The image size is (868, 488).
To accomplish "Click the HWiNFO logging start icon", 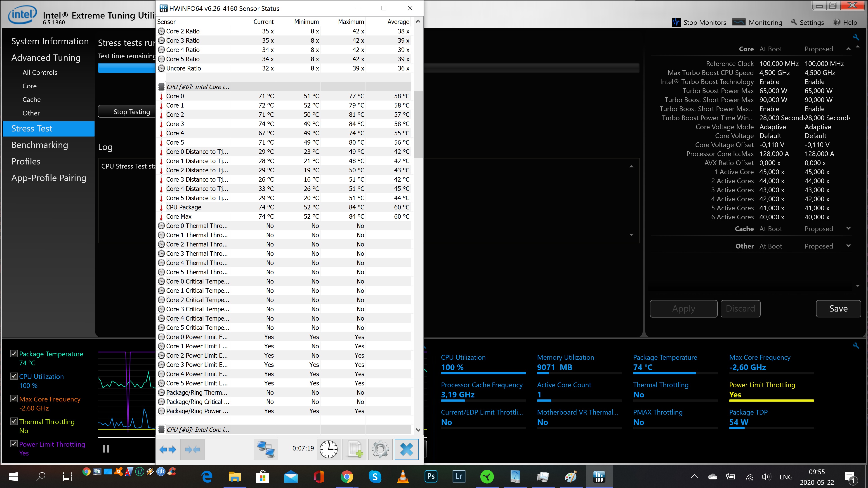I will pos(354,449).
